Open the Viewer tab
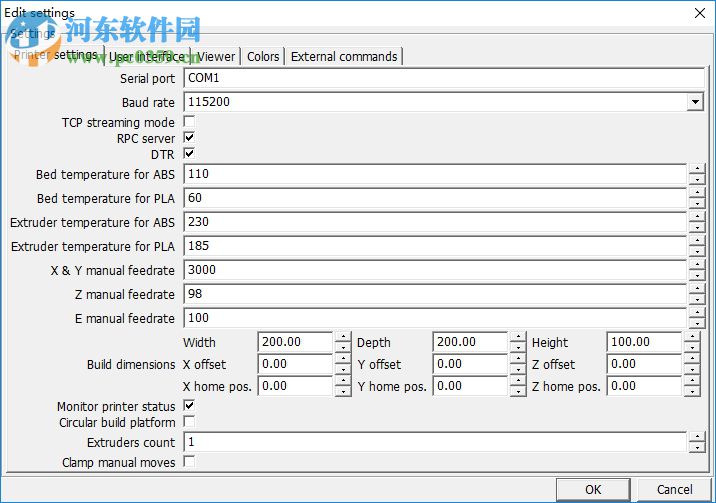The image size is (716, 503). 216,57
